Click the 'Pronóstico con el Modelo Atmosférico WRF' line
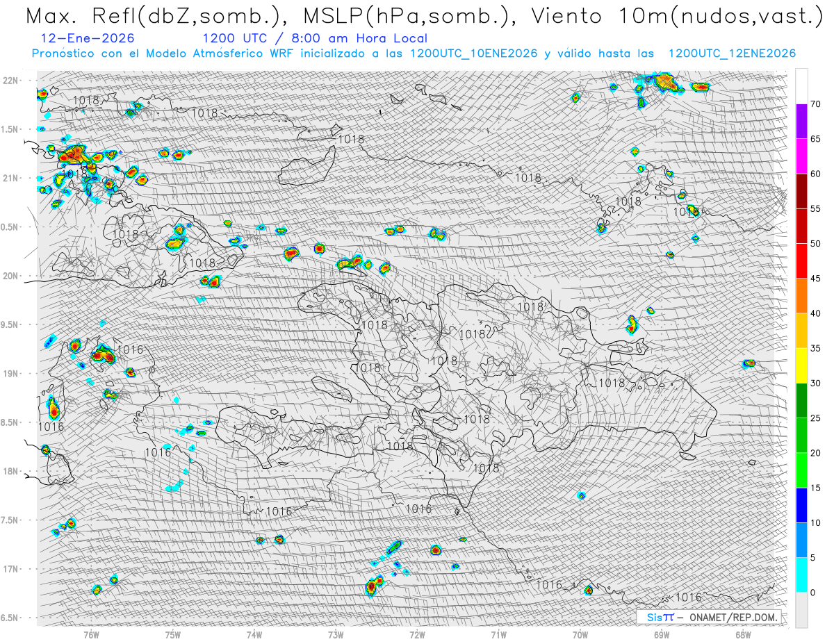 pos(414,53)
